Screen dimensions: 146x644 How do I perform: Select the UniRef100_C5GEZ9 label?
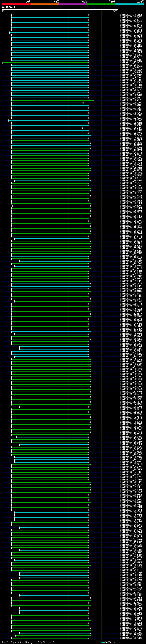131,359
